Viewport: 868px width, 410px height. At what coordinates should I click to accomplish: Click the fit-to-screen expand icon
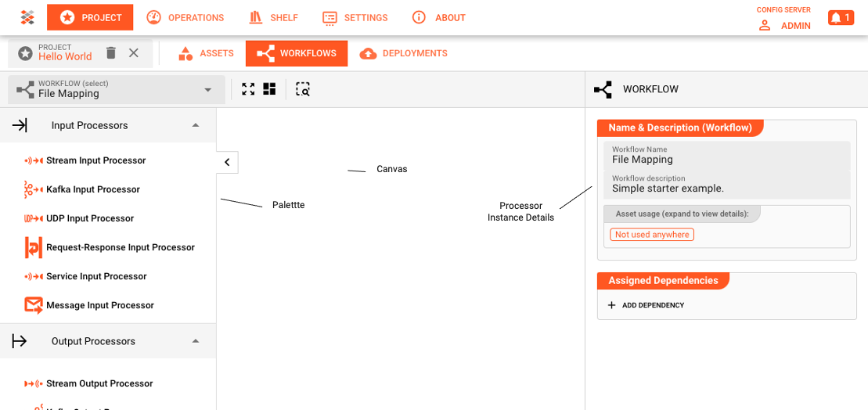pyautogui.click(x=248, y=89)
